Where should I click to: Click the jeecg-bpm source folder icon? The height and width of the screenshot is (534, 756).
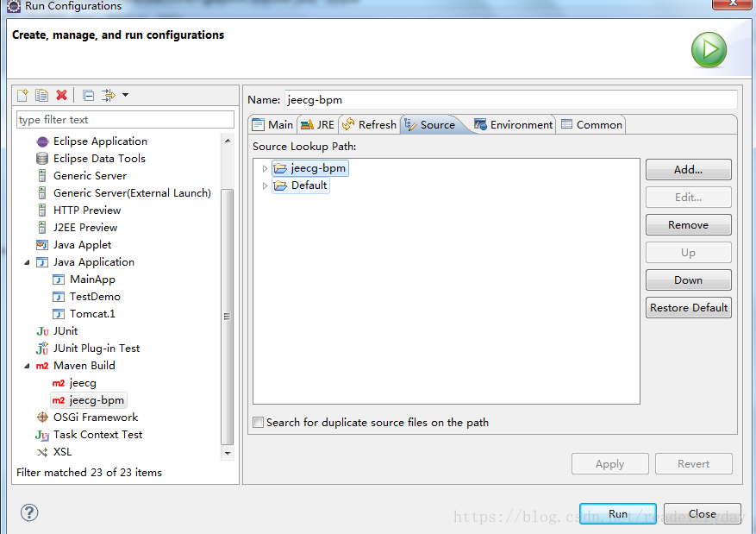point(280,168)
